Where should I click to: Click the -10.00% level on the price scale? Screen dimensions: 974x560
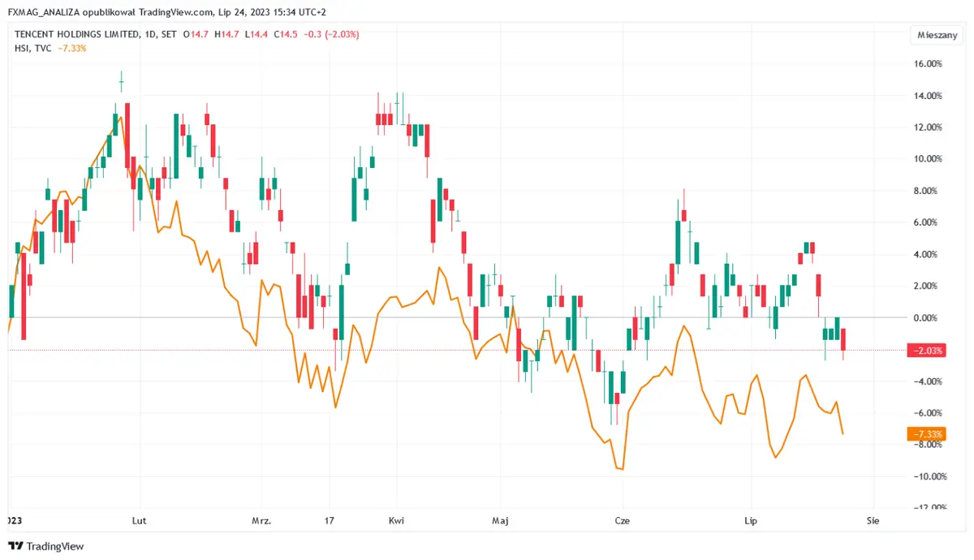click(926, 476)
